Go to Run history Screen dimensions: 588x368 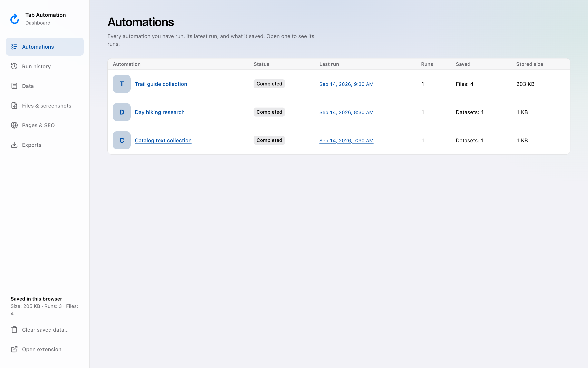click(x=45, y=66)
